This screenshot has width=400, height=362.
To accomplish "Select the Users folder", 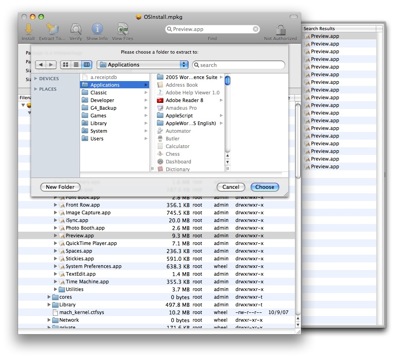I will [x=115, y=139].
